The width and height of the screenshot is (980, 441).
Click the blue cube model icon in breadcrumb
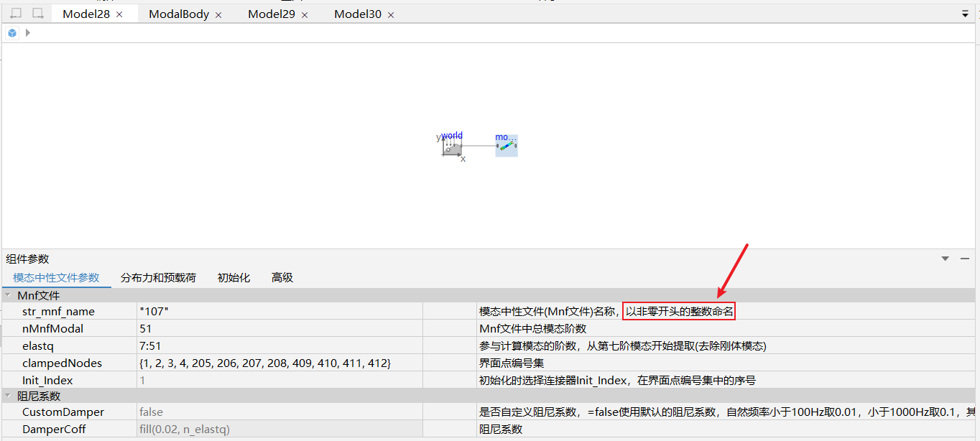[12, 32]
